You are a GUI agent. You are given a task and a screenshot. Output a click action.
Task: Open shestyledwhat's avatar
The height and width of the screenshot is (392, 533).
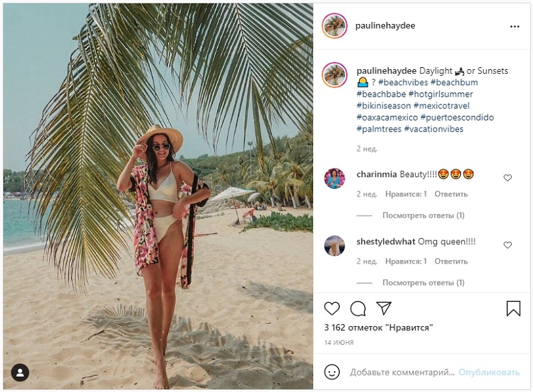click(x=334, y=246)
